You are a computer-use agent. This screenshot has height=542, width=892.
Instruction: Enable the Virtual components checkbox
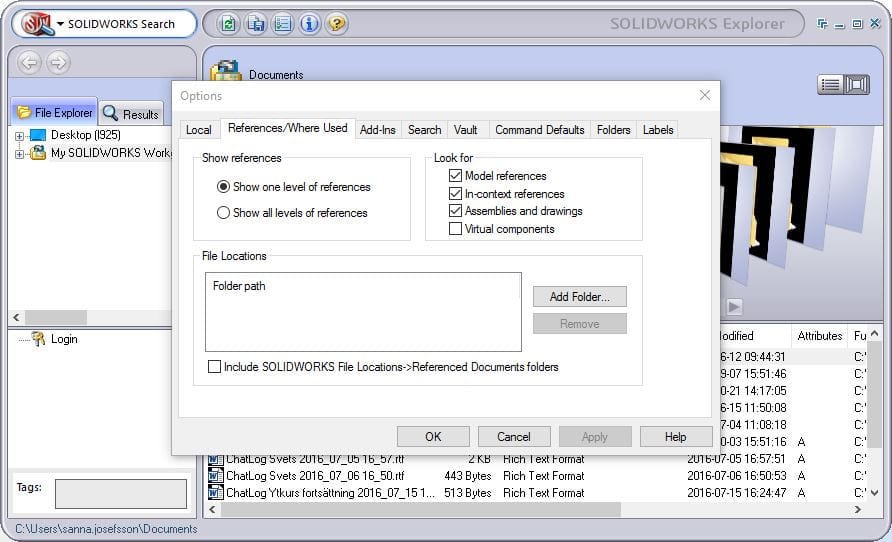point(456,229)
